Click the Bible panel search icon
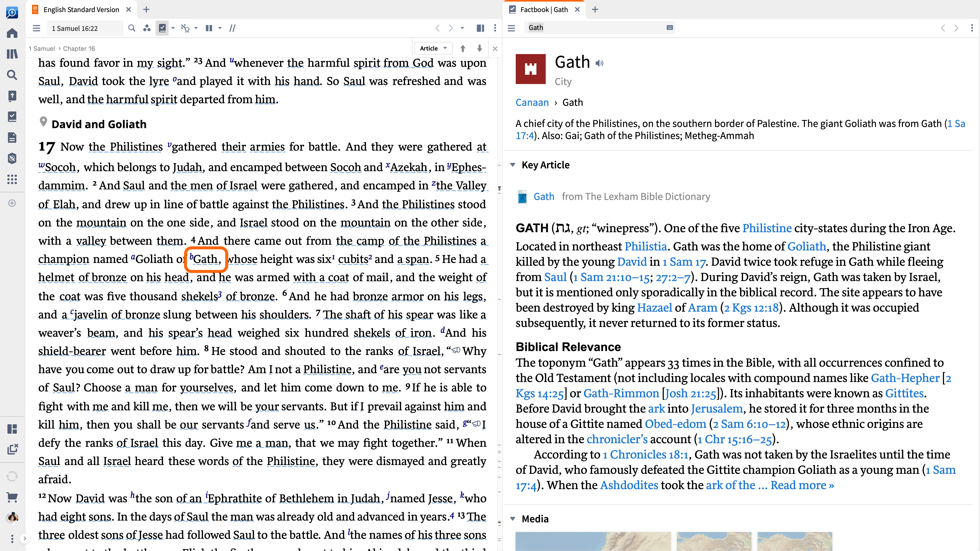The image size is (980, 551). click(132, 28)
